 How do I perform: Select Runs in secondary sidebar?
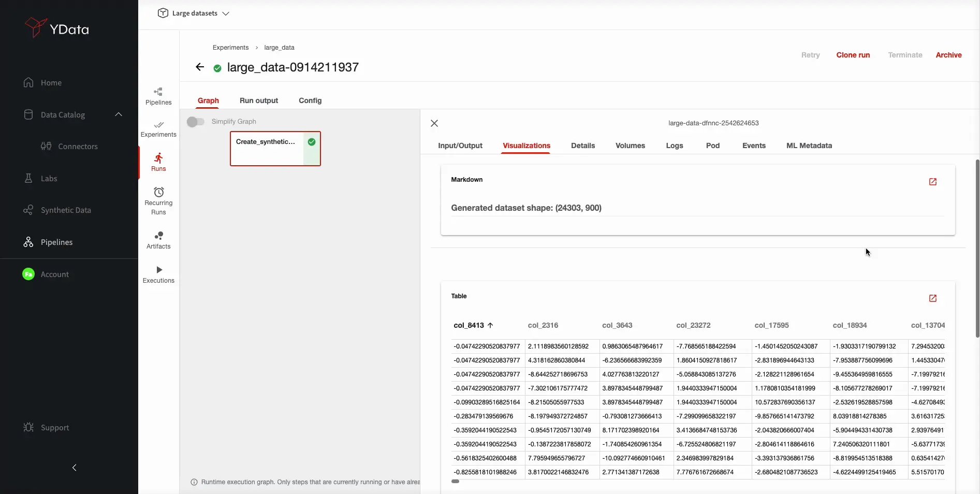[158, 162]
